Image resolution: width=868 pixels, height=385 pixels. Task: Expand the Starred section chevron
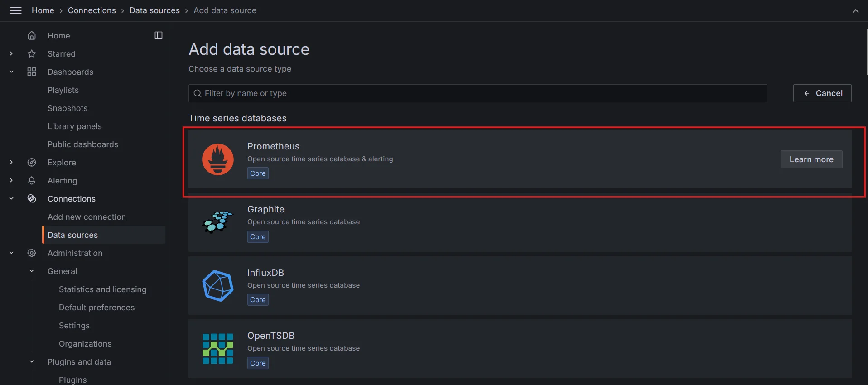click(x=11, y=54)
